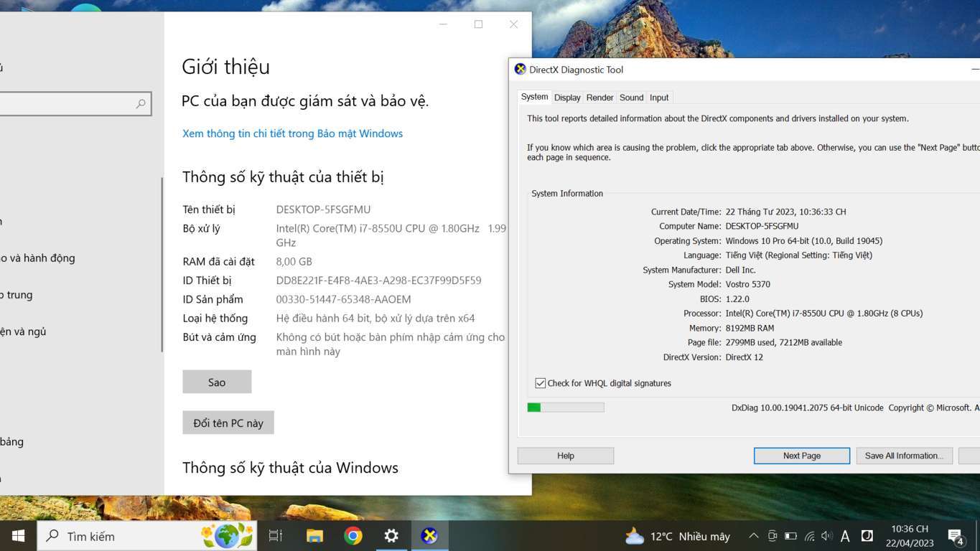Screen dimensions: 980x551
Task: Toggle Check for WHQL digital signatures
Action: click(x=541, y=383)
